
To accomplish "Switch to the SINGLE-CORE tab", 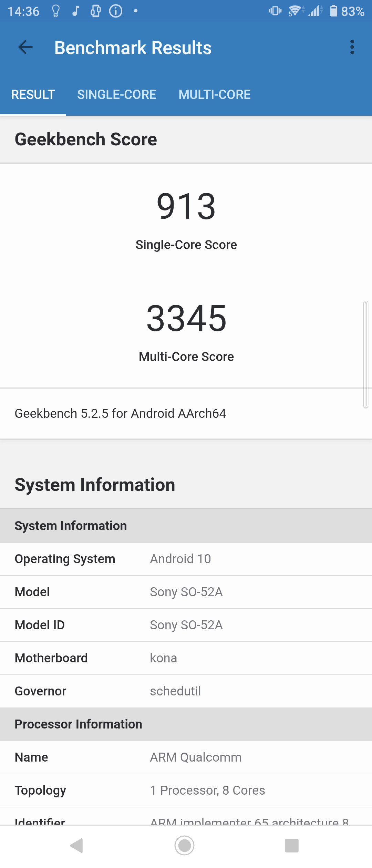I will click(116, 95).
